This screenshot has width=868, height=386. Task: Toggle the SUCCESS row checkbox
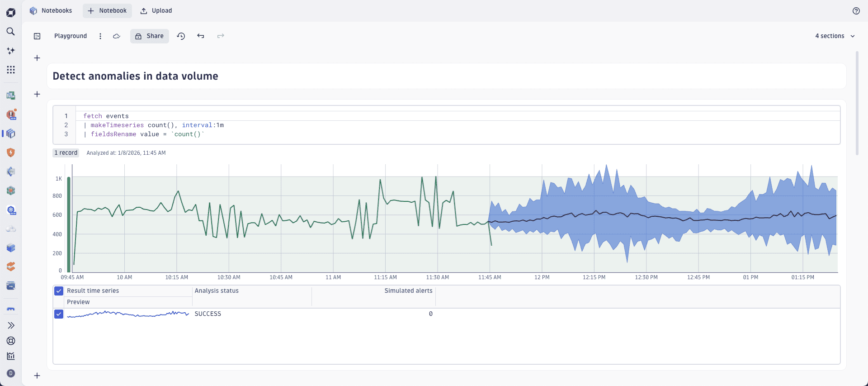coord(59,314)
